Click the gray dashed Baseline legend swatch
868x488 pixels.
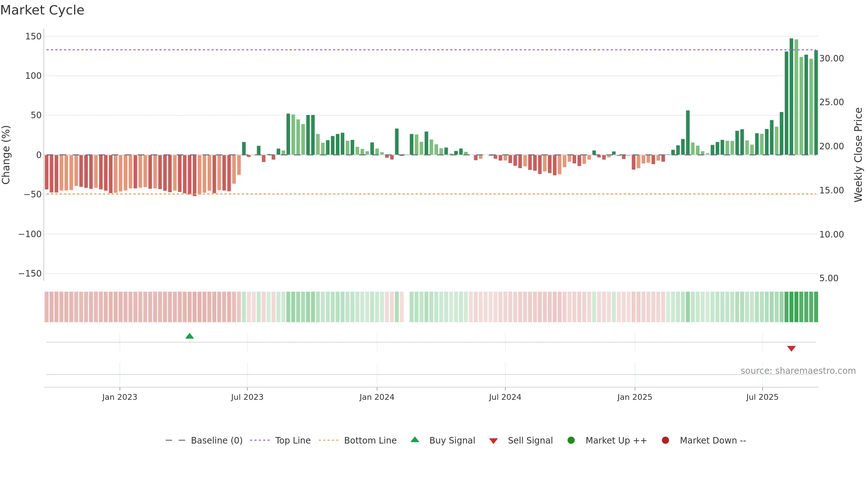[175, 440]
